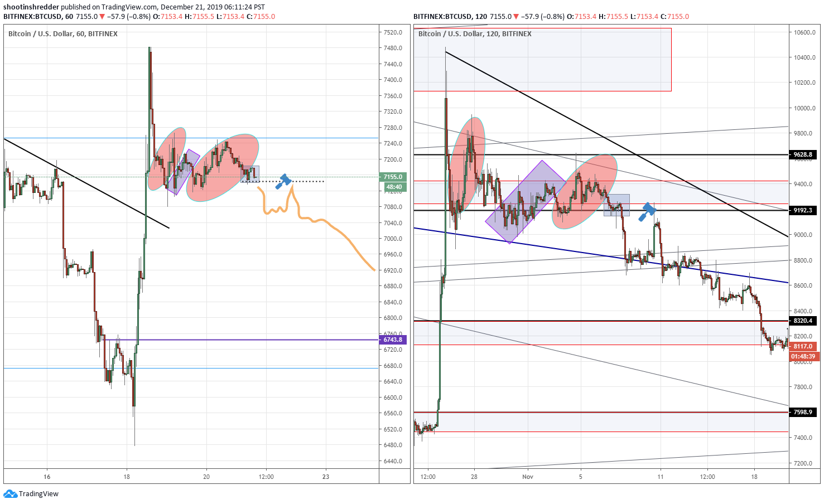Click the 8320.4 price level label
The height and width of the screenshot is (504, 824).
click(803, 321)
